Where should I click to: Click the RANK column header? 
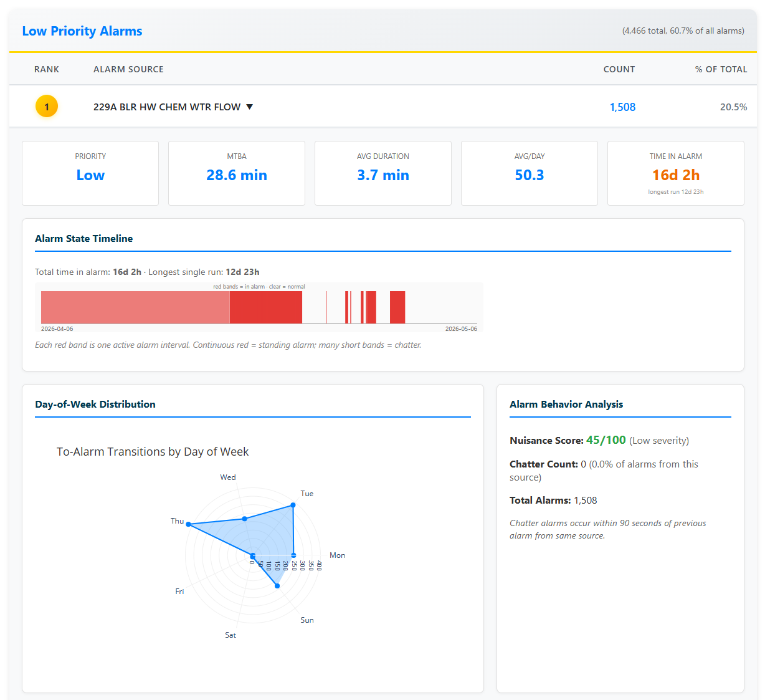pos(47,69)
